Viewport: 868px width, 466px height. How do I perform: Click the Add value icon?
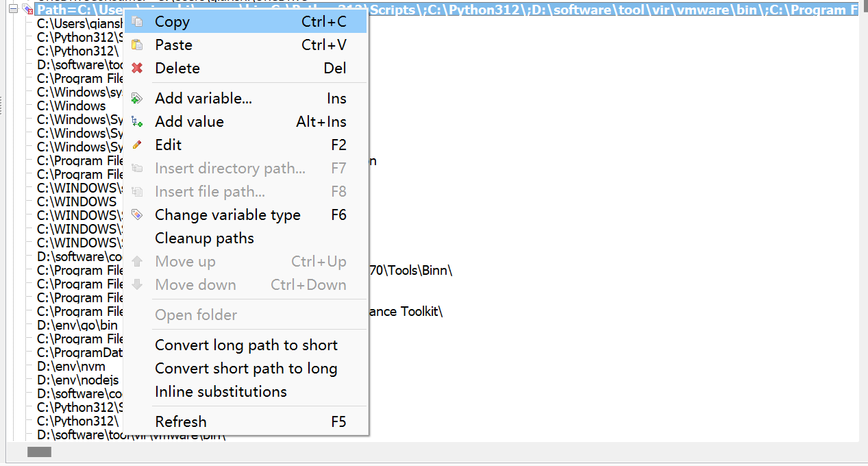[138, 122]
